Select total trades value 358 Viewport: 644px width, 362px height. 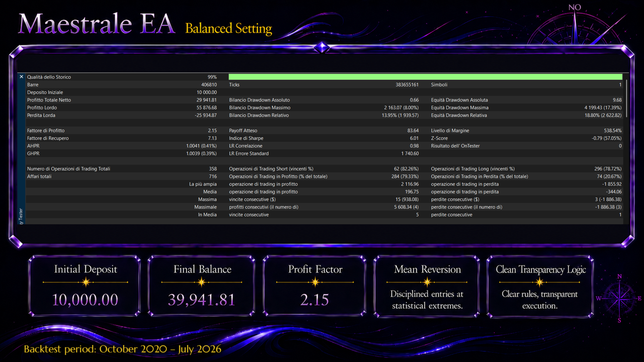pos(213,169)
